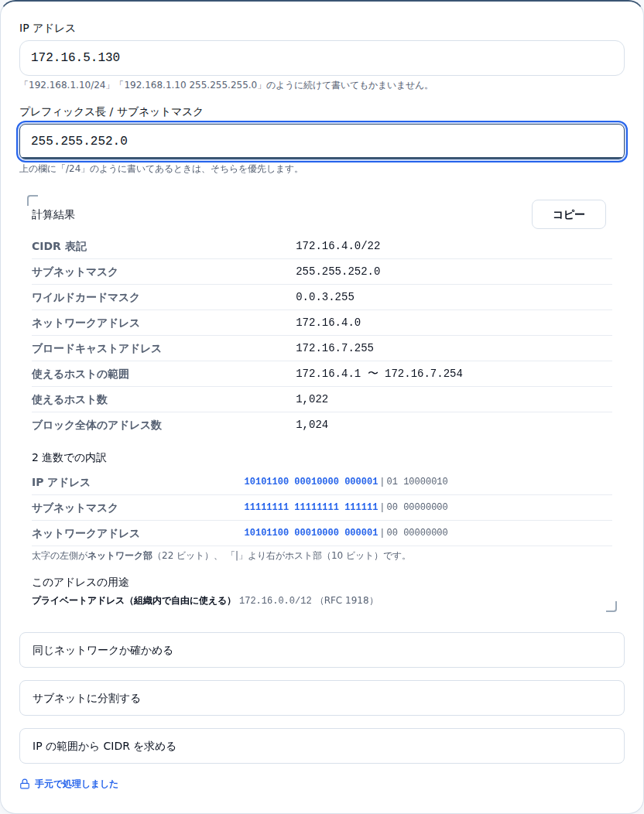
Task: Click the binary ネットワークアドレス row value
Action: (346, 532)
